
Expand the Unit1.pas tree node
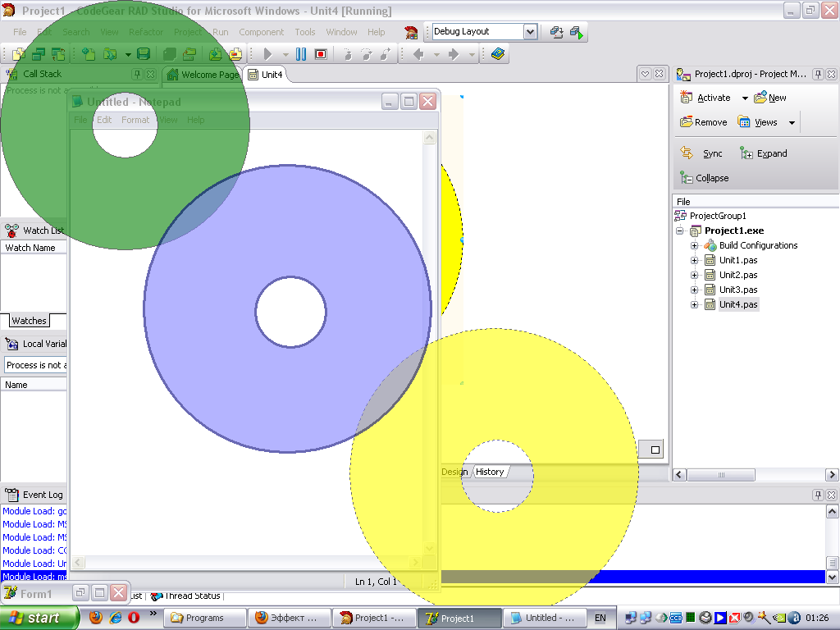(695, 260)
